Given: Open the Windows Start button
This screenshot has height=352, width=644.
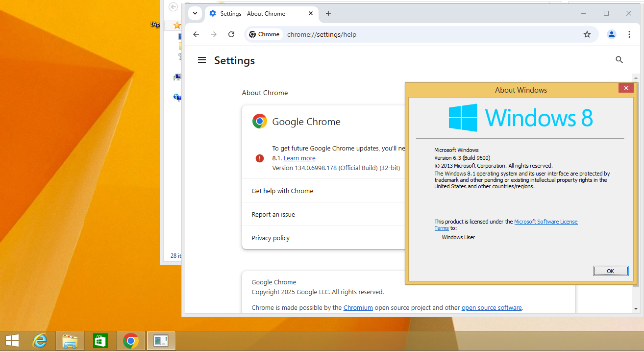Looking at the screenshot, I should click(x=12, y=341).
